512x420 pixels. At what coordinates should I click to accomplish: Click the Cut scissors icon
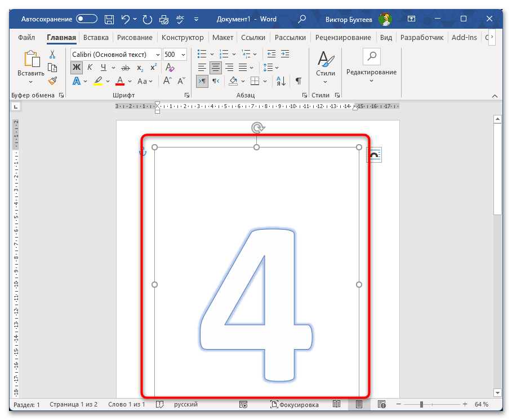tap(52, 55)
